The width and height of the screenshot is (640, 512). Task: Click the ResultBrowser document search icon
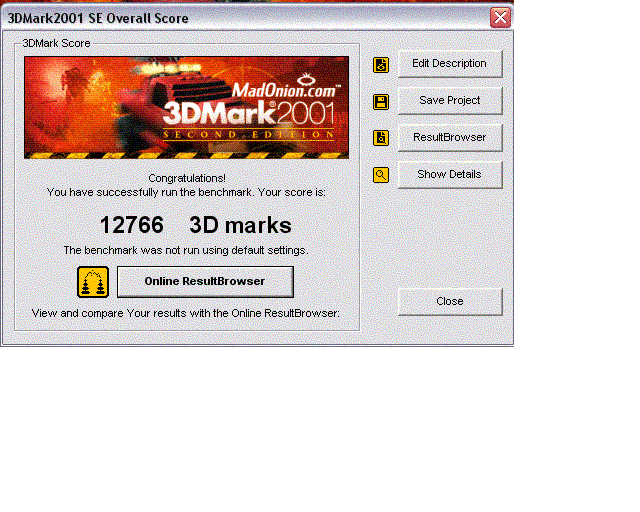(381, 138)
